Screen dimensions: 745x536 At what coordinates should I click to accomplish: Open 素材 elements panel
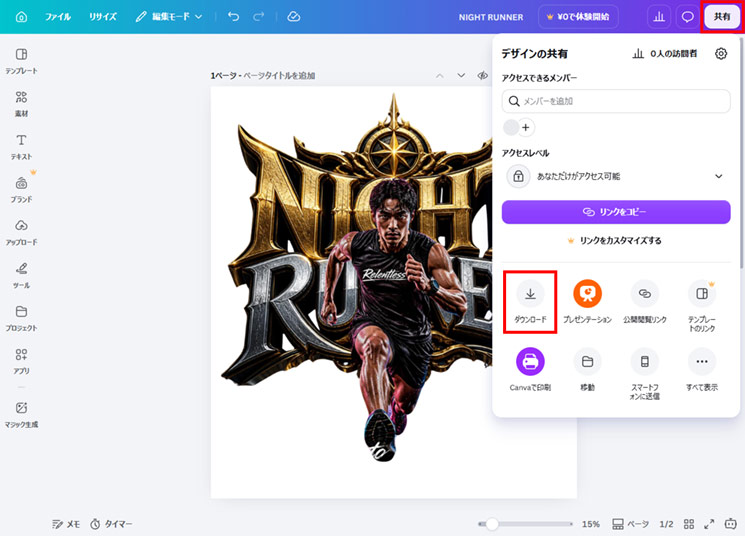pyautogui.click(x=21, y=104)
